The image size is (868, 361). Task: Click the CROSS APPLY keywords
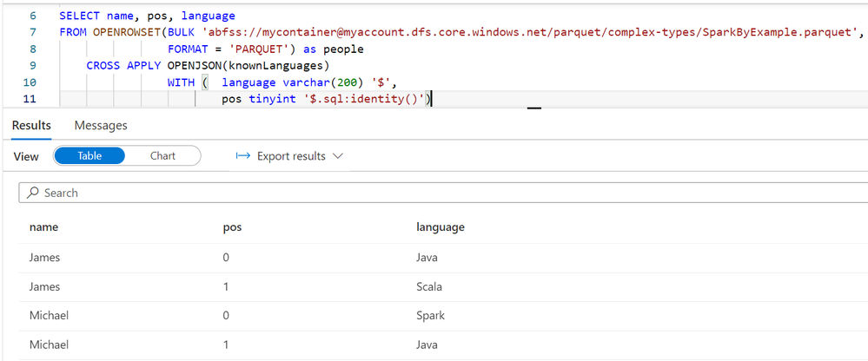(123, 65)
